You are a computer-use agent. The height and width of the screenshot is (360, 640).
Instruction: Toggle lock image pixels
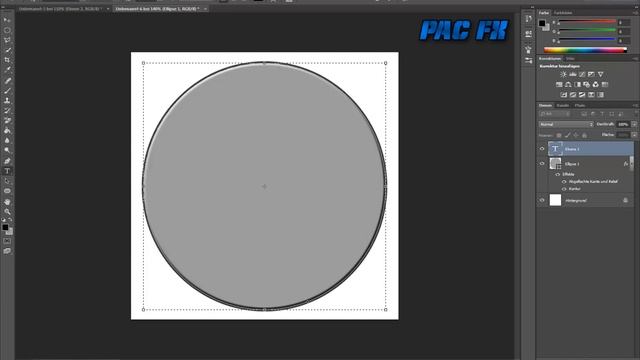567,135
